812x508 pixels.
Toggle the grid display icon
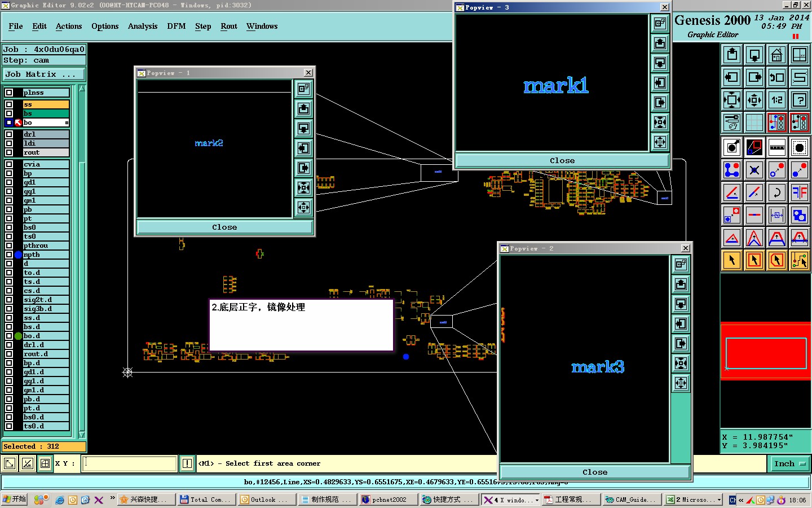coord(754,122)
